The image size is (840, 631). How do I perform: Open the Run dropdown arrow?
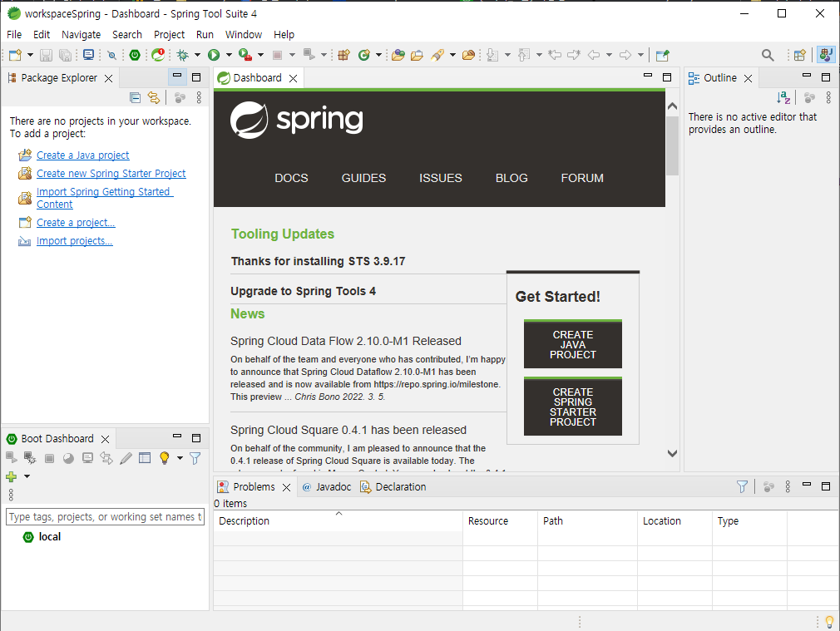[229, 55]
